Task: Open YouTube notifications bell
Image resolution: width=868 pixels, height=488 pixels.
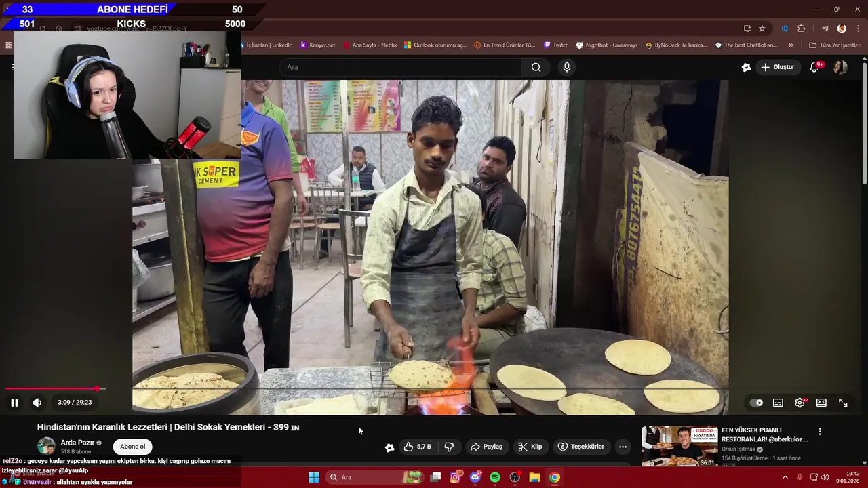Action: click(814, 67)
